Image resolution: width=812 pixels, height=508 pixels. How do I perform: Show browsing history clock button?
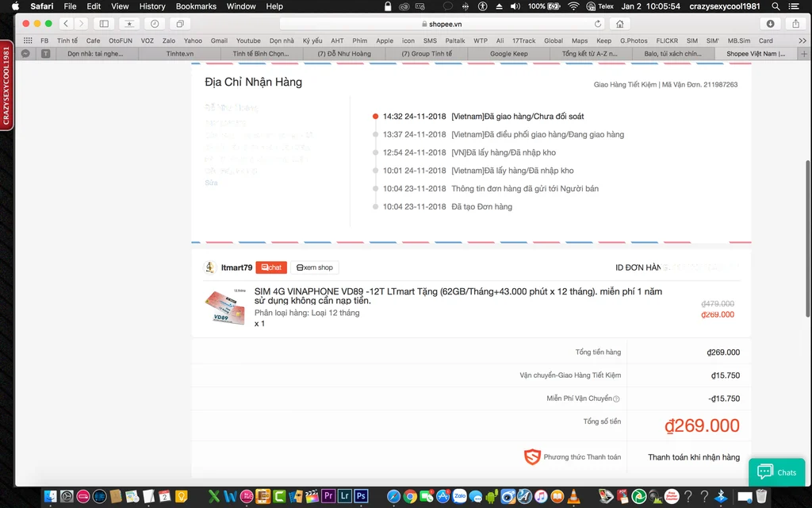[x=155, y=24]
